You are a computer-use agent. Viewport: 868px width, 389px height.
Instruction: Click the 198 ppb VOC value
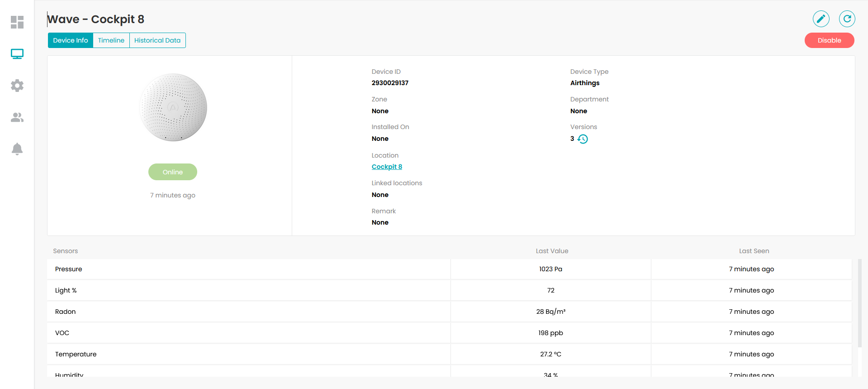click(x=550, y=333)
